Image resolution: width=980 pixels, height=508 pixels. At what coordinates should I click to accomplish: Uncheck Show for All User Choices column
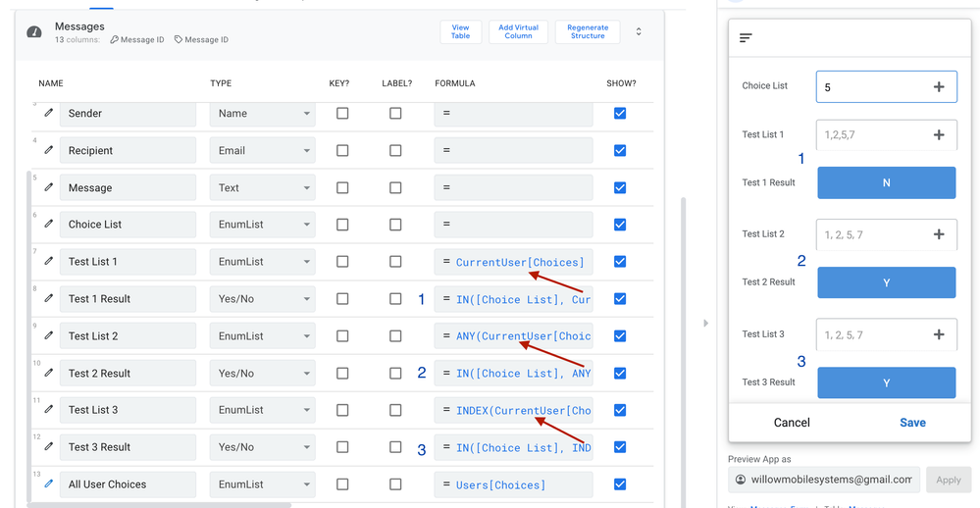click(620, 484)
